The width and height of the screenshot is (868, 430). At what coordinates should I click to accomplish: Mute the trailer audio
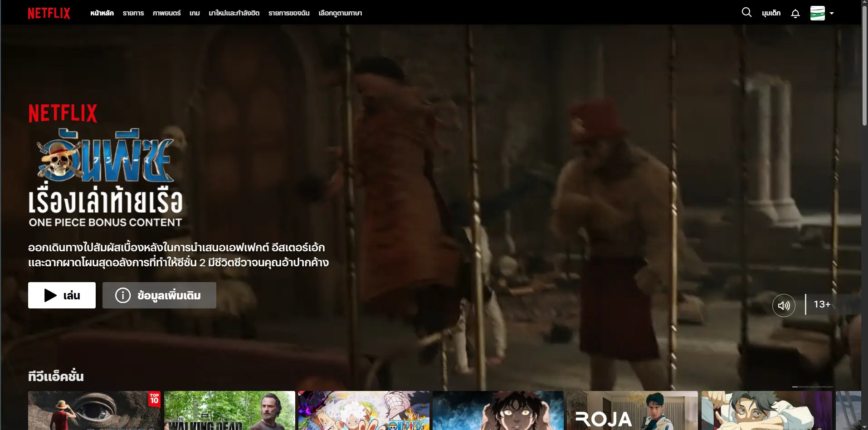(784, 305)
